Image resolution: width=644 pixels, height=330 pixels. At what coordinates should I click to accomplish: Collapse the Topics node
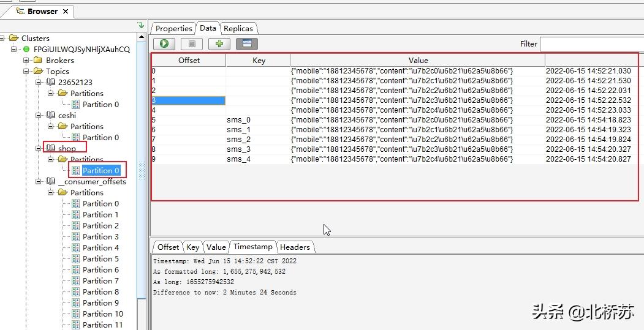(26, 72)
